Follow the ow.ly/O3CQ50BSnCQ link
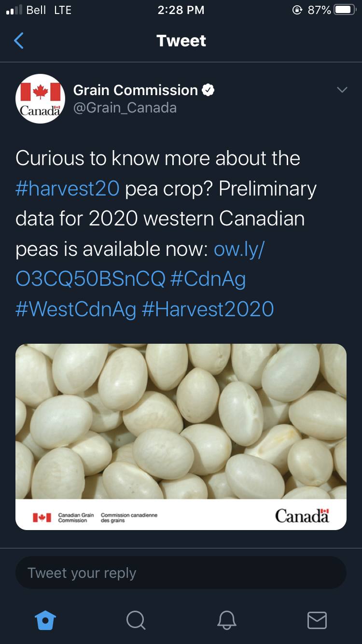The image size is (362, 644). tap(140, 264)
